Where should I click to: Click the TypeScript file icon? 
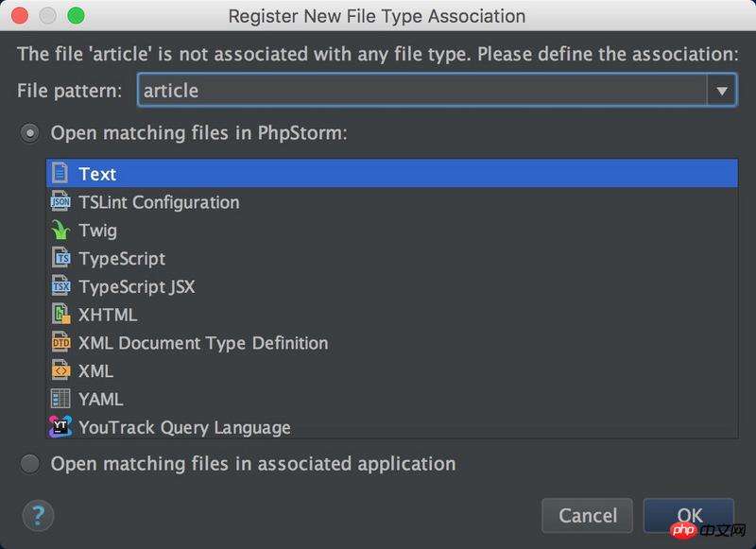[60, 258]
